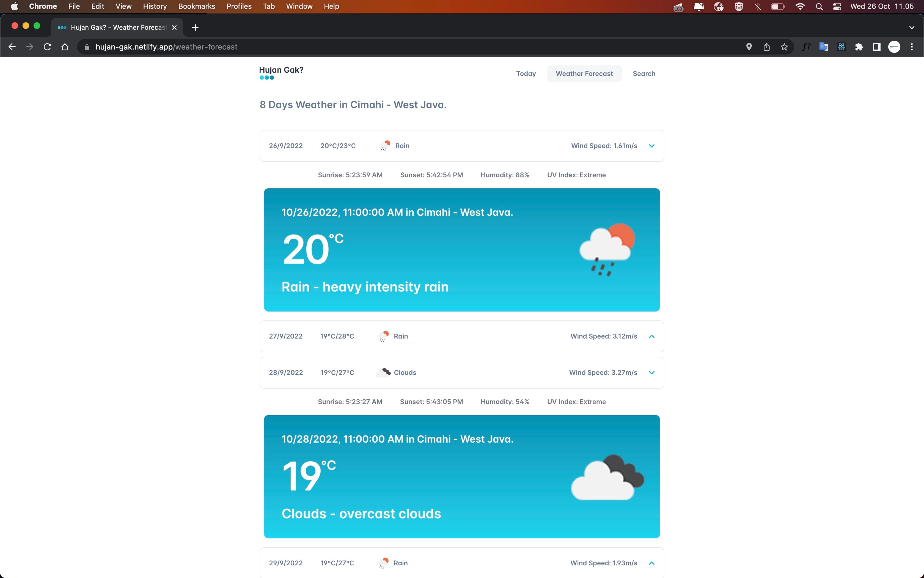Reload the weather forecast page
Screen dimensions: 924x578
(47, 47)
